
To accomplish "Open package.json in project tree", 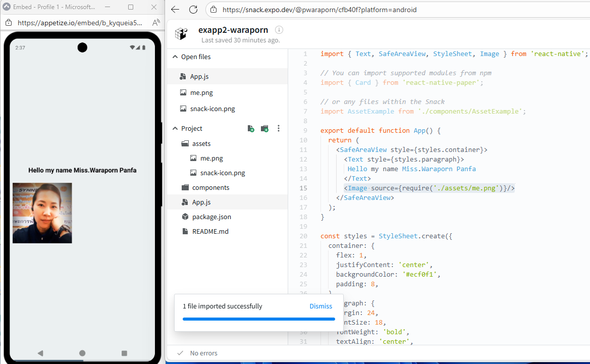I will [211, 217].
